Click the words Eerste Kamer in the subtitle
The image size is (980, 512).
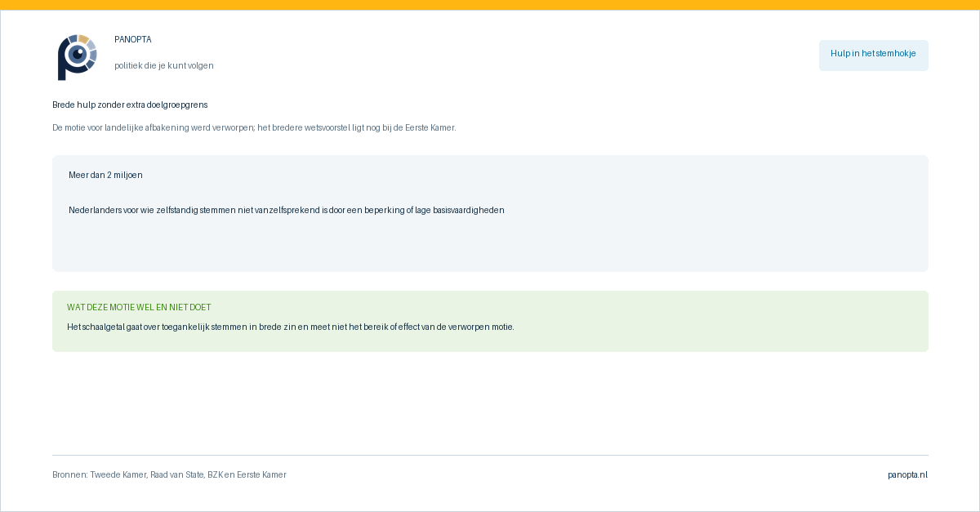tap(430, 127)
